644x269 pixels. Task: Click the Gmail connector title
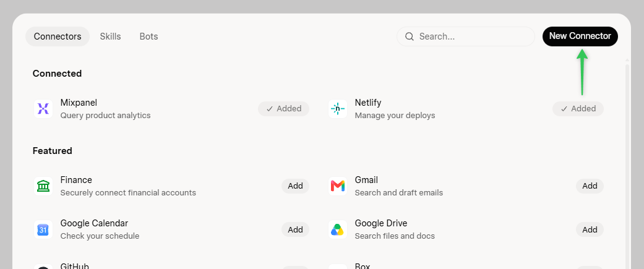(366, 180)
